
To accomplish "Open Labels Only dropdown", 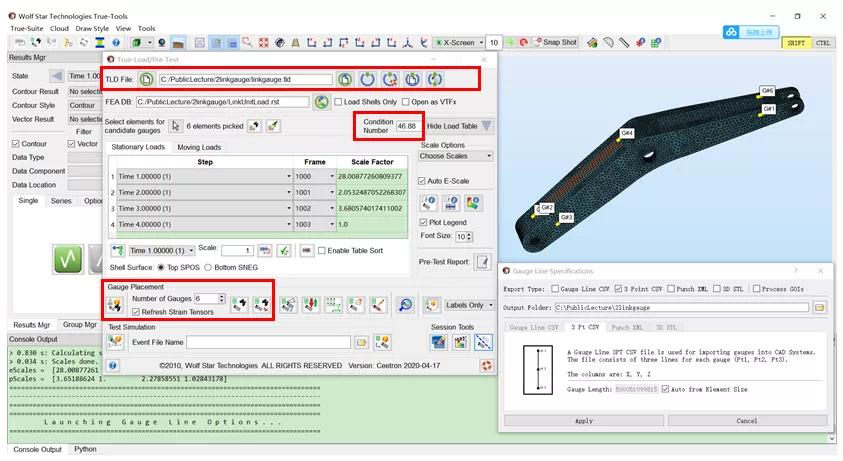I will click(469, 305).
